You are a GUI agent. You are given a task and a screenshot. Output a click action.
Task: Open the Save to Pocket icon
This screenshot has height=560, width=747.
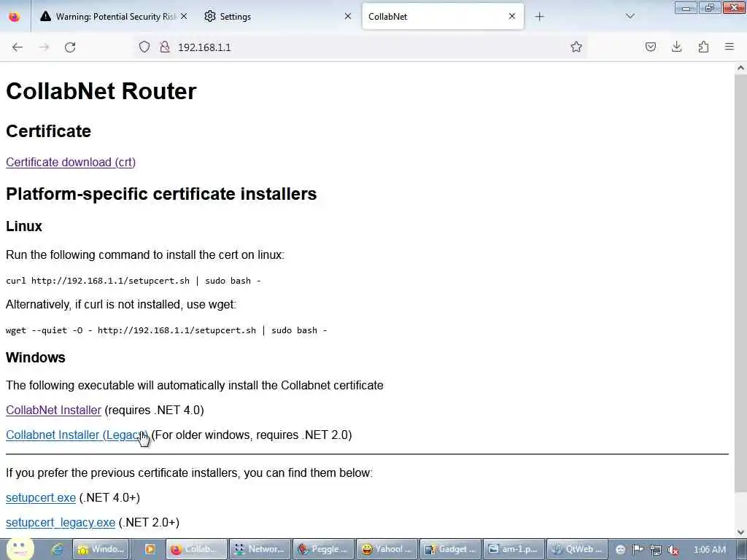point(651,47)
